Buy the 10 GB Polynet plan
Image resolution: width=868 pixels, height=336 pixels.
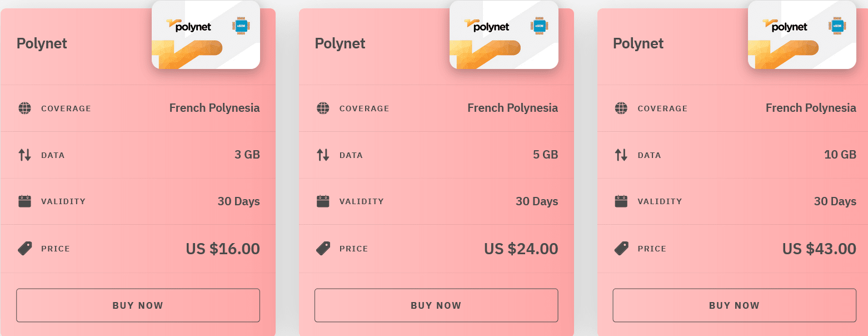coord(734,305)
